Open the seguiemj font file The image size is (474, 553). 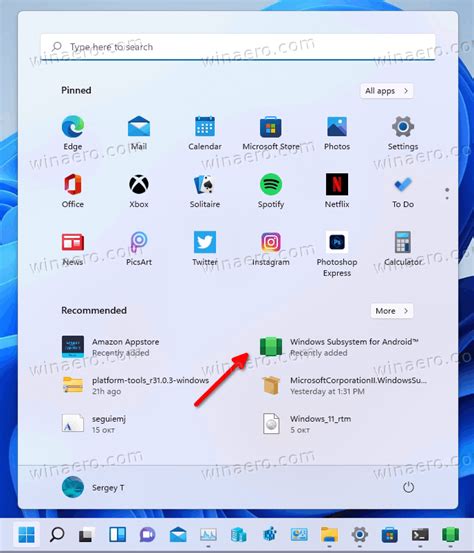click(94, 424)
